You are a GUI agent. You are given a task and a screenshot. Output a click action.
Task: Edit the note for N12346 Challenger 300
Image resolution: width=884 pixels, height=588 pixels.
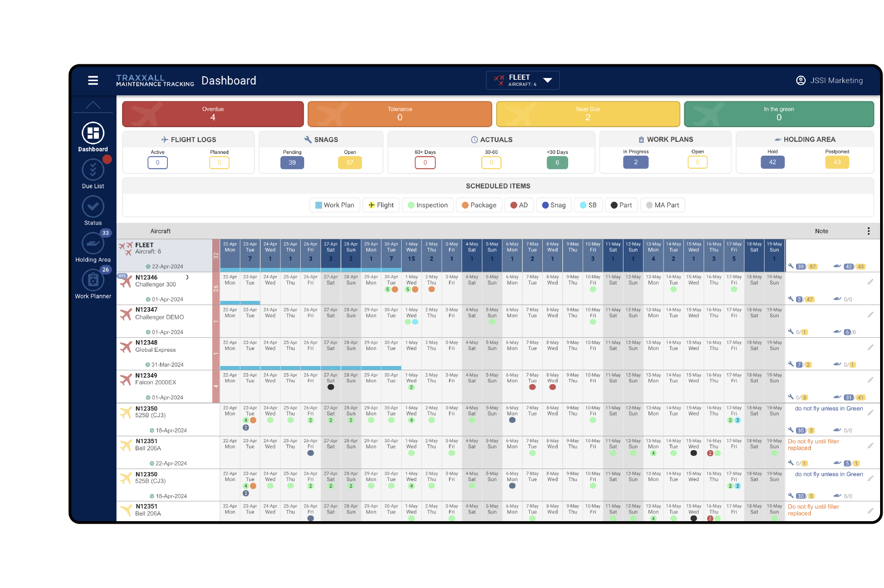870,282
